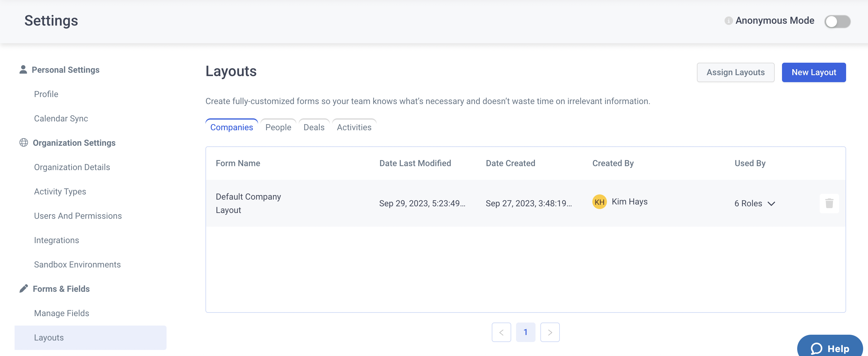This screenshot has height=356, width=868.
Task: Open Manage Fields
Action: (x=62, y=313)
